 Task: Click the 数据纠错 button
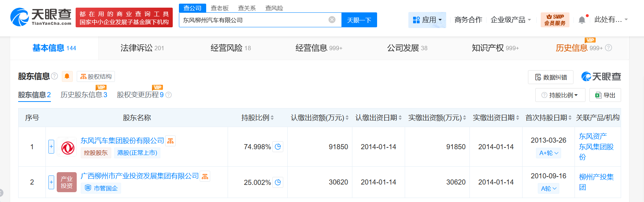click(x=551, y=77)
